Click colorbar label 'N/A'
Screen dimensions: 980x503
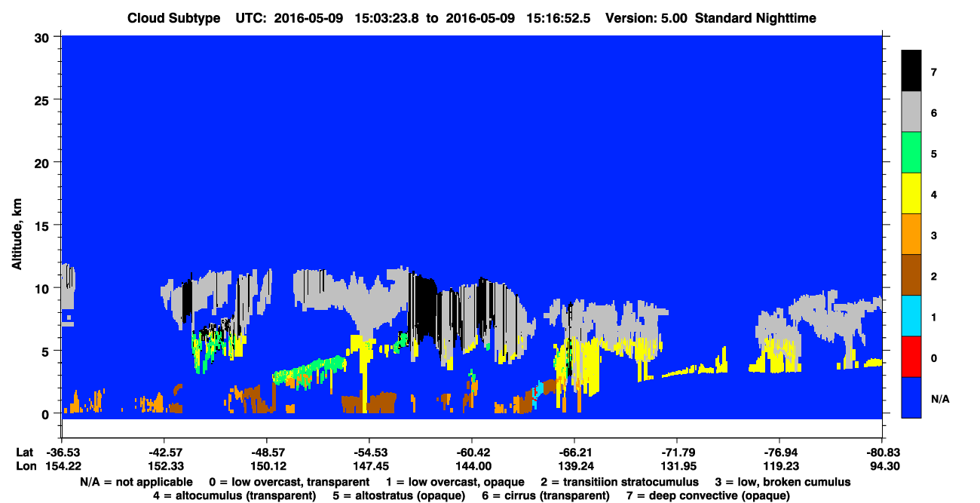click(940, 398)
